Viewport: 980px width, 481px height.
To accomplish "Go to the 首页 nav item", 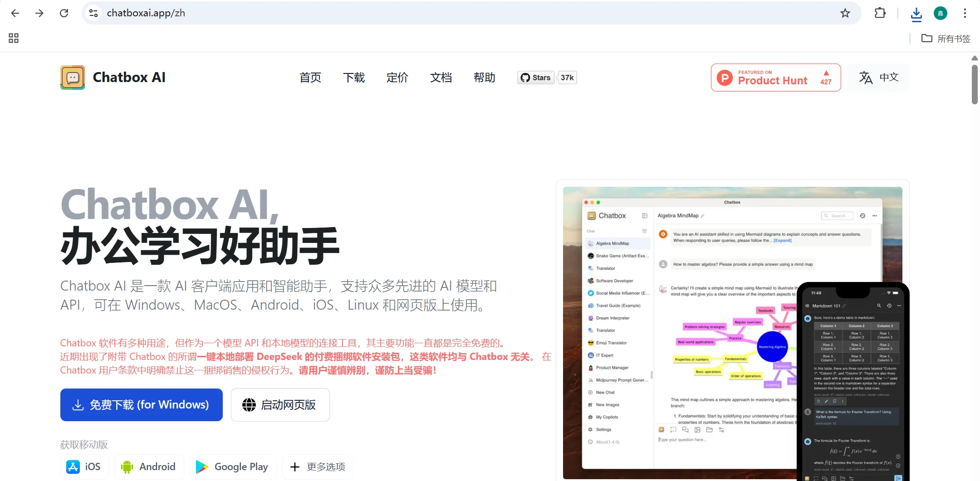I will click(x=310, y=78).
